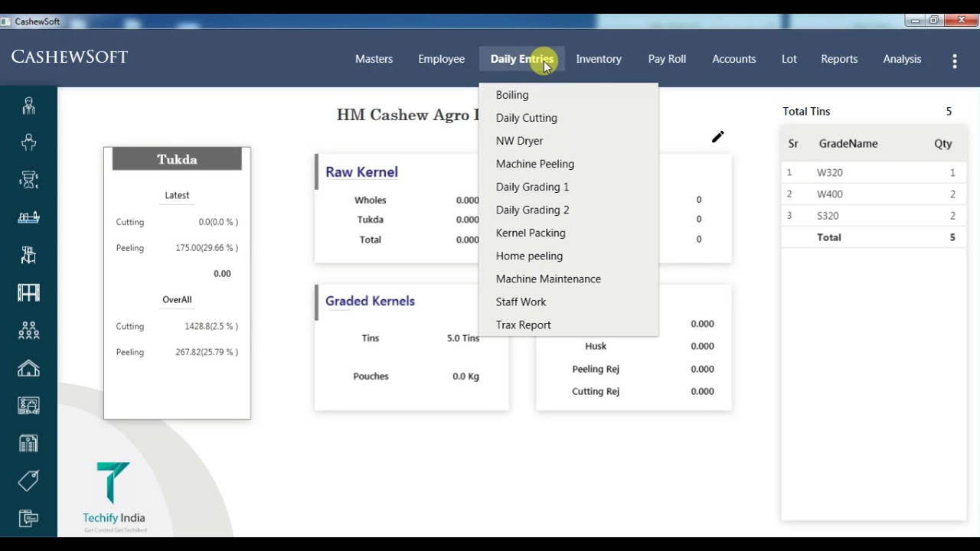This screenshot has height=551, width=980.
Task: Click the price tag icon in the sidebar
Action: pos(28,480)
